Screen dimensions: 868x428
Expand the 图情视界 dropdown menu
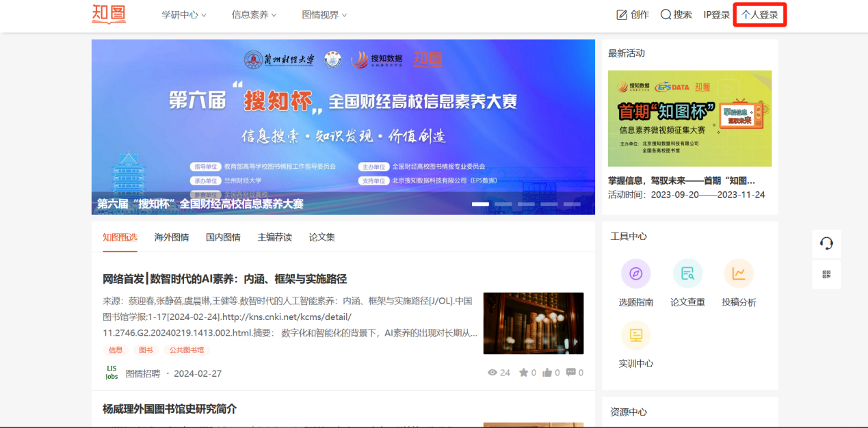pyautogui.click(x=324, y=14)
